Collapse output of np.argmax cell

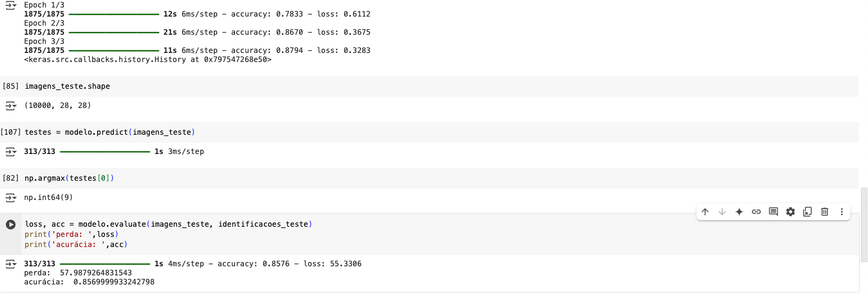pyautogui.click(x=11, y=198)
